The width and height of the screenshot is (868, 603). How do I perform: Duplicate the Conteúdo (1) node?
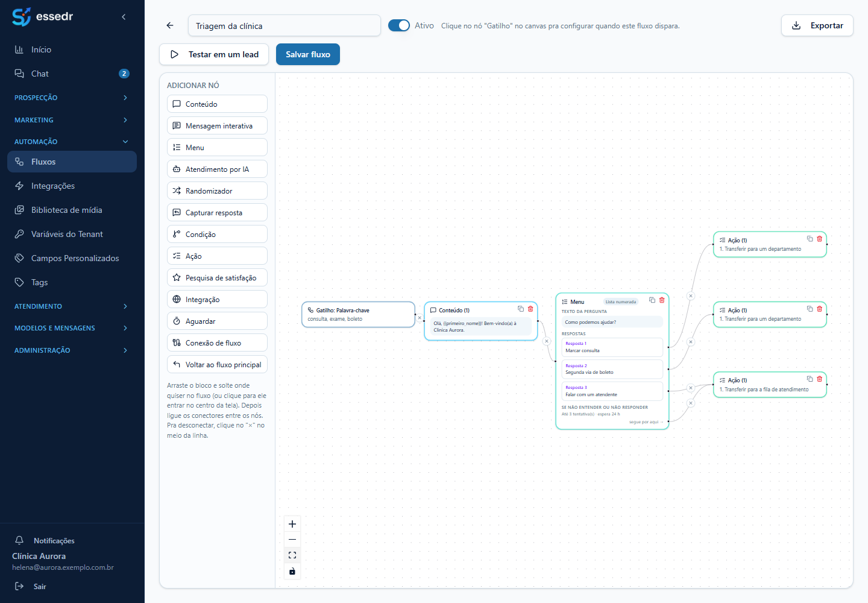521,309
